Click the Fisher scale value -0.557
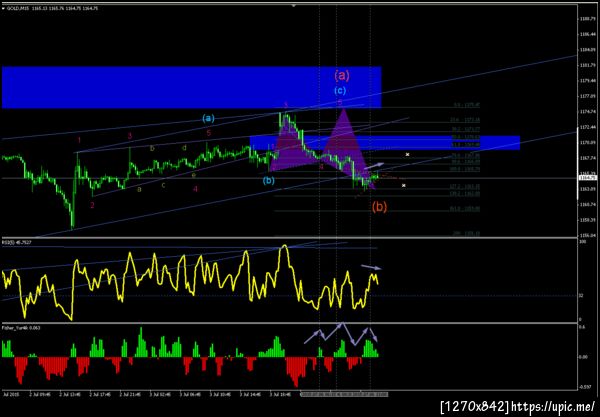600x417 pixels. [585, 387]
